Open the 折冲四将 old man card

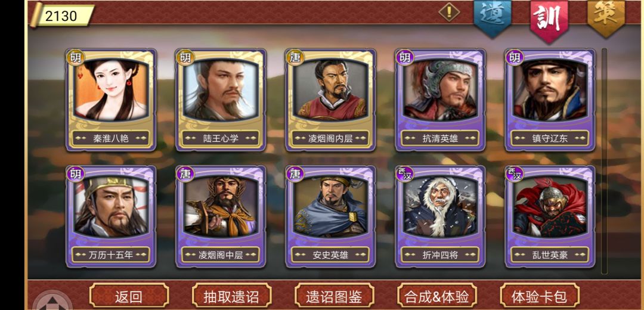(x=440, y=216)
